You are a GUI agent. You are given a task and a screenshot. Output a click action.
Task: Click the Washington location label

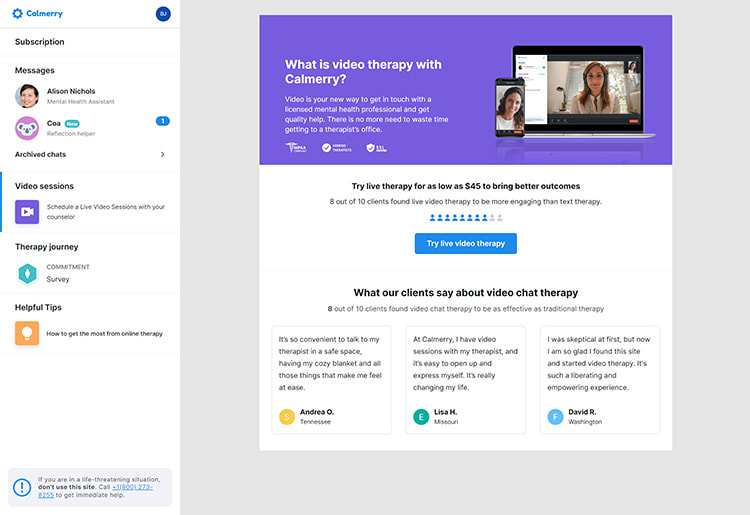point(585,422)
